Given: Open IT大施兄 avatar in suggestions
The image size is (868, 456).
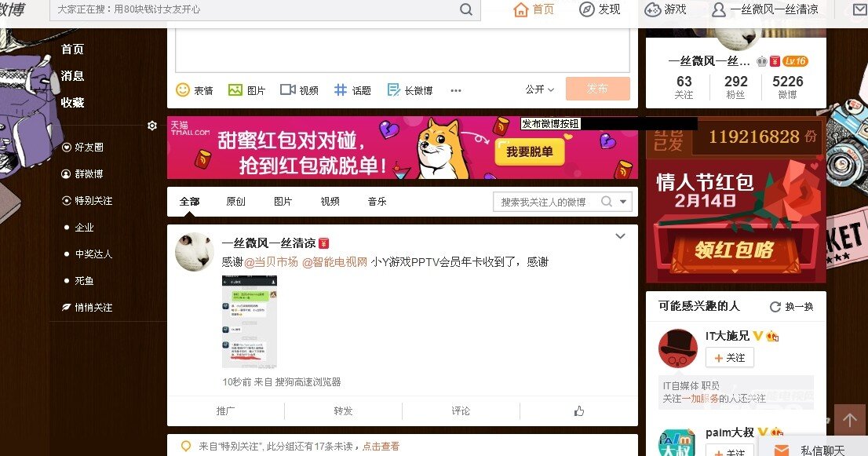Looking at the screenshot, I should (678, 348).
